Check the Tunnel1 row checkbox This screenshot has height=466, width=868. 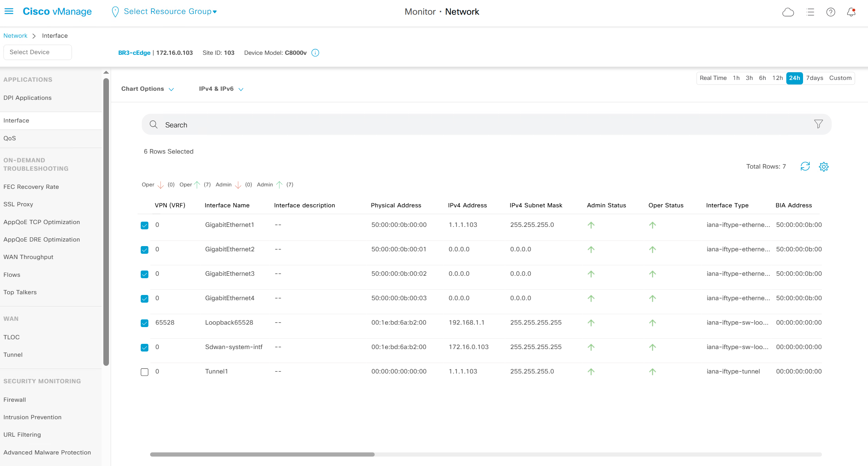[145, 372]
